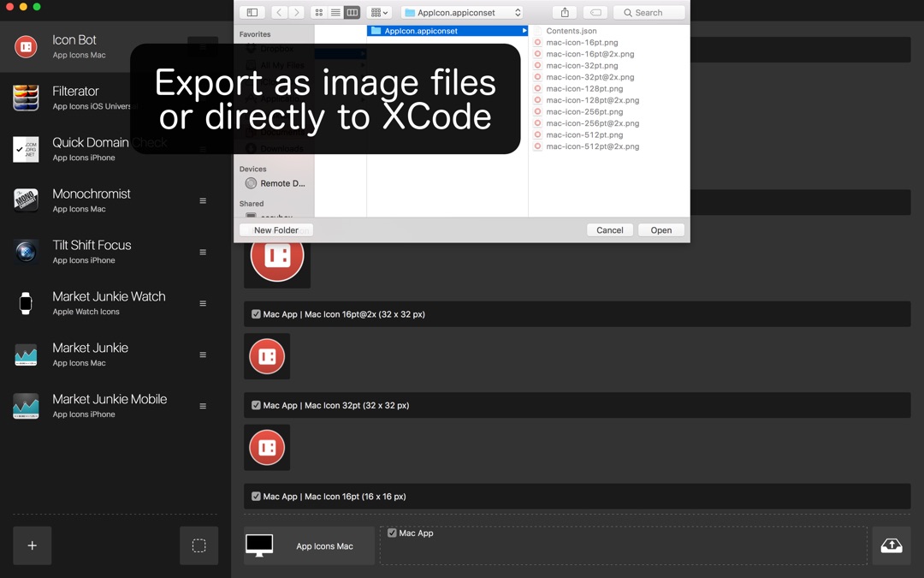This screenshot has width=924, height=578.
Task: Uncheck the Mac Icon 16pt@2x checkbox
Action: click(256, 314)
